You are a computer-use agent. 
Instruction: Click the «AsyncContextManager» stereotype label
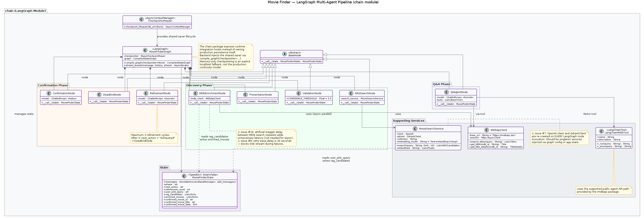[x=160, y=18]
